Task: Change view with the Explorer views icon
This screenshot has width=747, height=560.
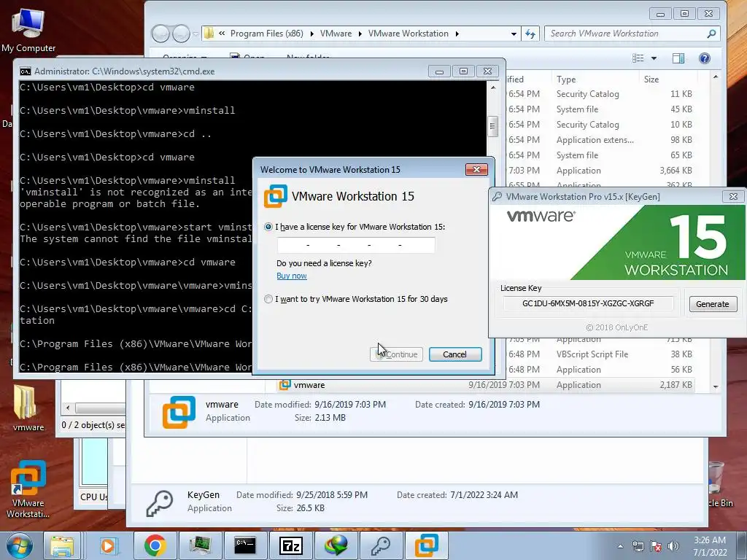Action: [x=638, y=58]
